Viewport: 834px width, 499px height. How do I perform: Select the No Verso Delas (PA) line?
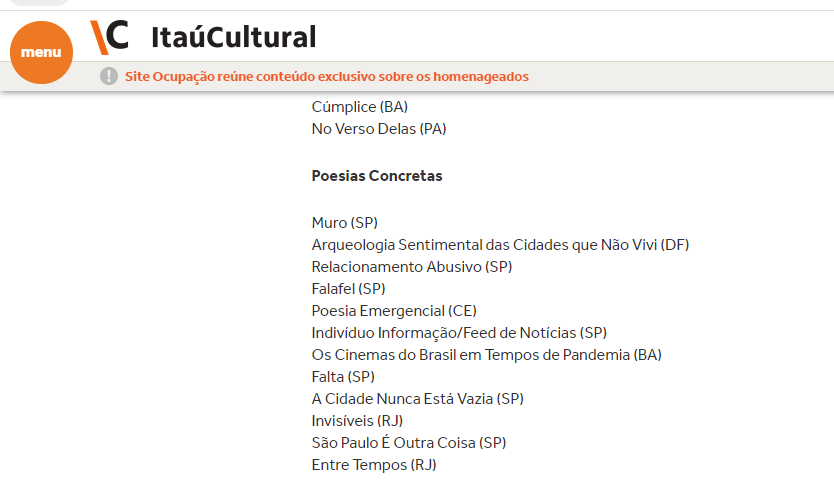pyautogui.click(x=378, y=129)
